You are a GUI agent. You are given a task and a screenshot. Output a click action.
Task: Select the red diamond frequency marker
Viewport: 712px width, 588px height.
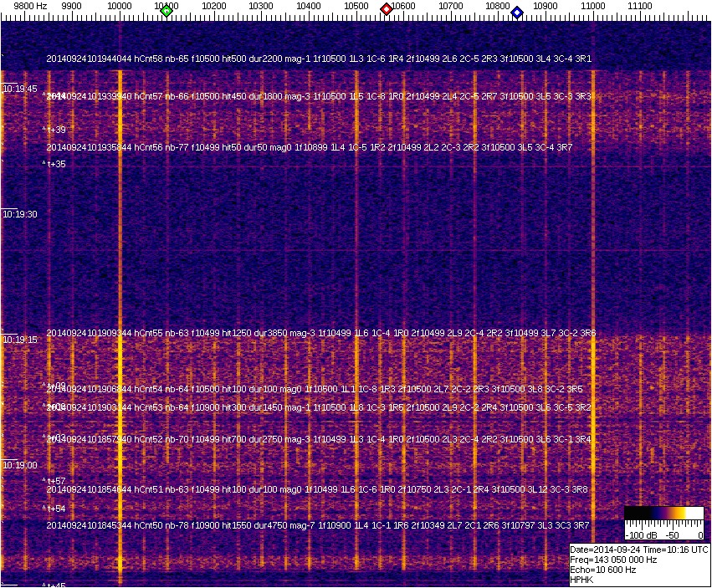pyautogui.click(x=387, y=9)
